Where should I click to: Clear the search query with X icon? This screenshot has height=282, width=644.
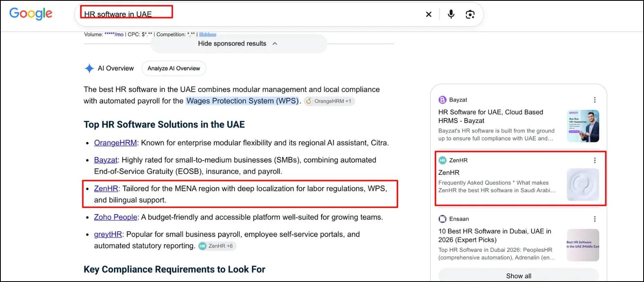(429, 15)
